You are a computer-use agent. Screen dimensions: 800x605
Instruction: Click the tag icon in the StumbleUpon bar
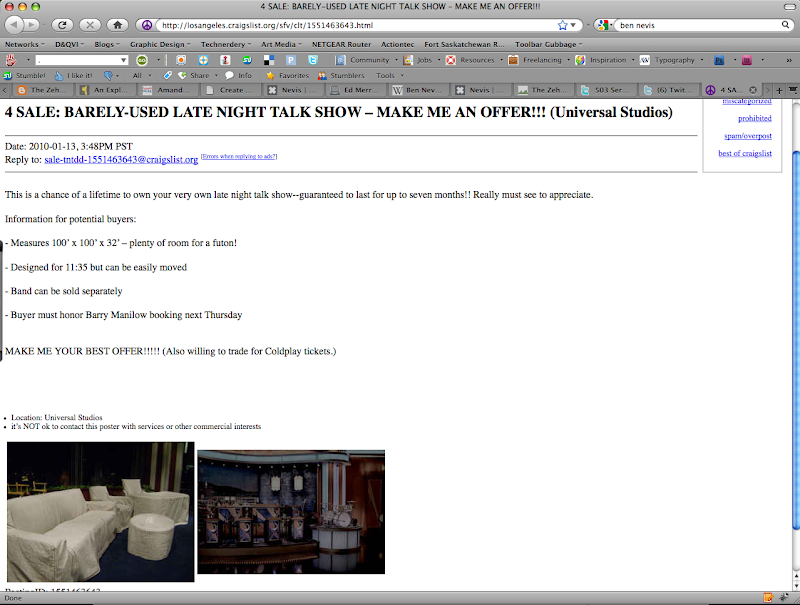point(167,75)
